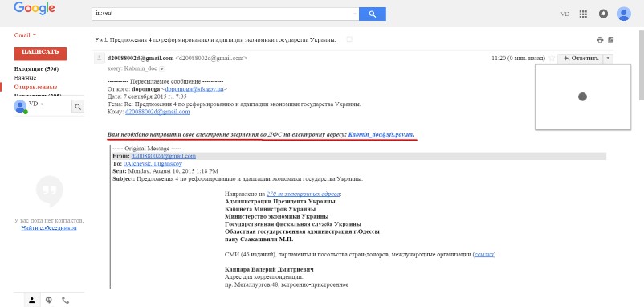This screenshot has width=644, height=307.
Task: Select the Отправленные folder
Action: coord(35,87)
